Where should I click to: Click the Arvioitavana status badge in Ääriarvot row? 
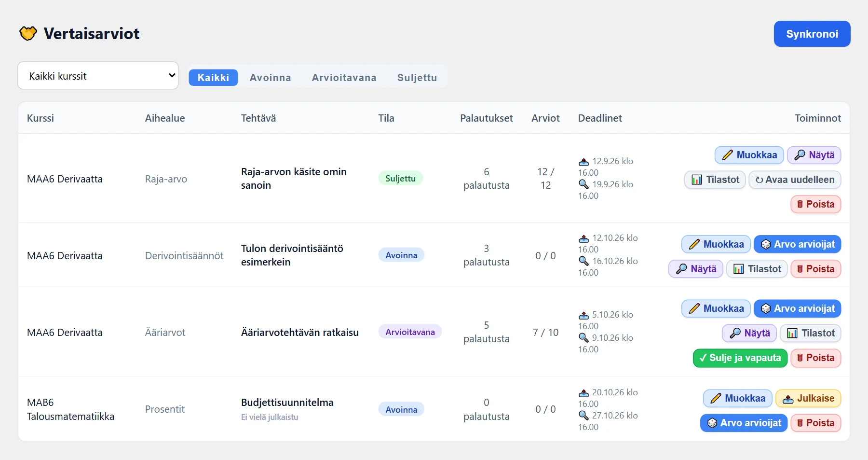tap(410, 332)
